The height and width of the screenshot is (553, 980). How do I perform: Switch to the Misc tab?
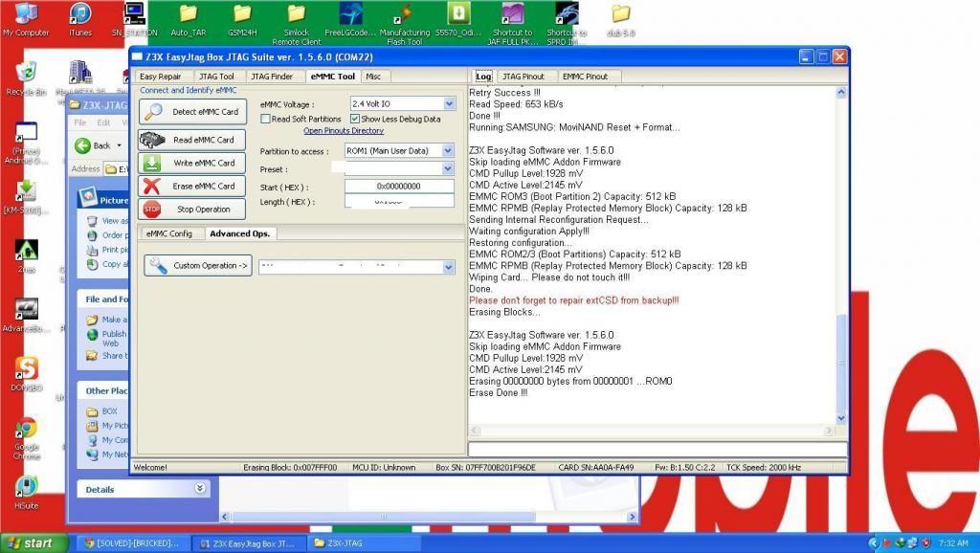pyautogui.click(x=374, y=77)
